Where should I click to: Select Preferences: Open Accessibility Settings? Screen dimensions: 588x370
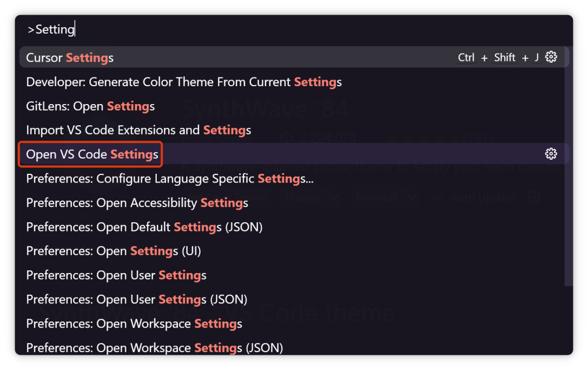[294, 203]
